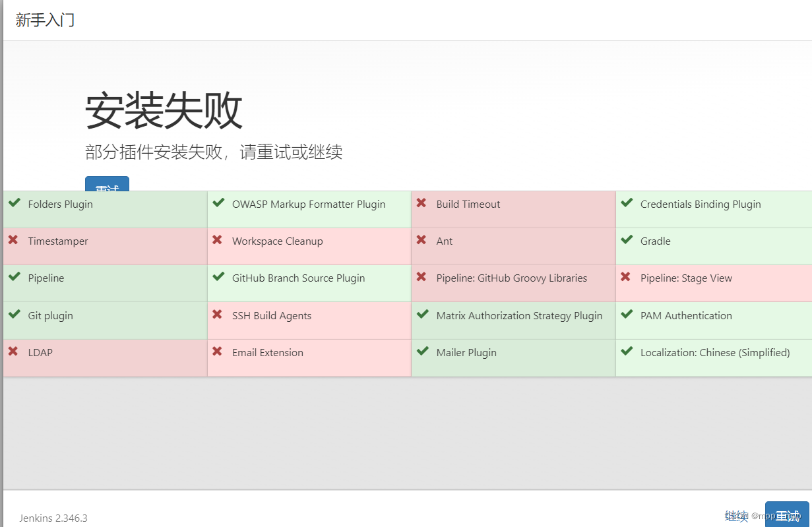Click the red X for Pipeline: GitHub Groovy Libraries
The image size is (812, 527).
coord(422,277)
